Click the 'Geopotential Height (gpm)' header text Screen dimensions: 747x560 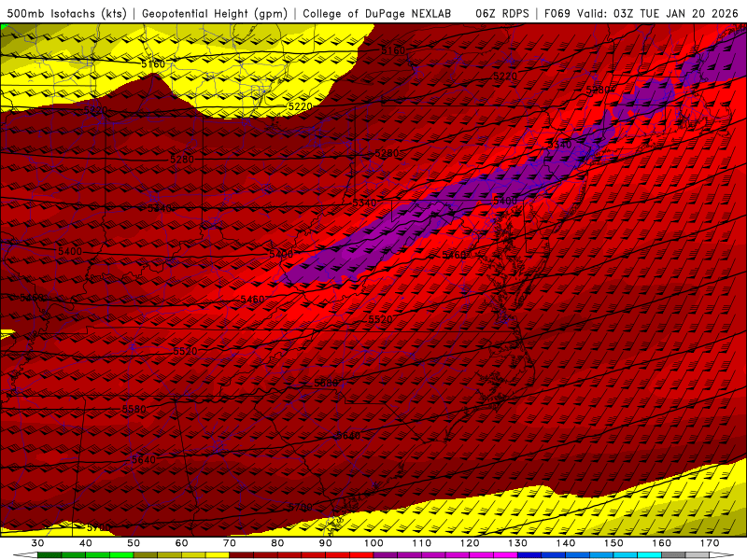click(x=215, y=13)
